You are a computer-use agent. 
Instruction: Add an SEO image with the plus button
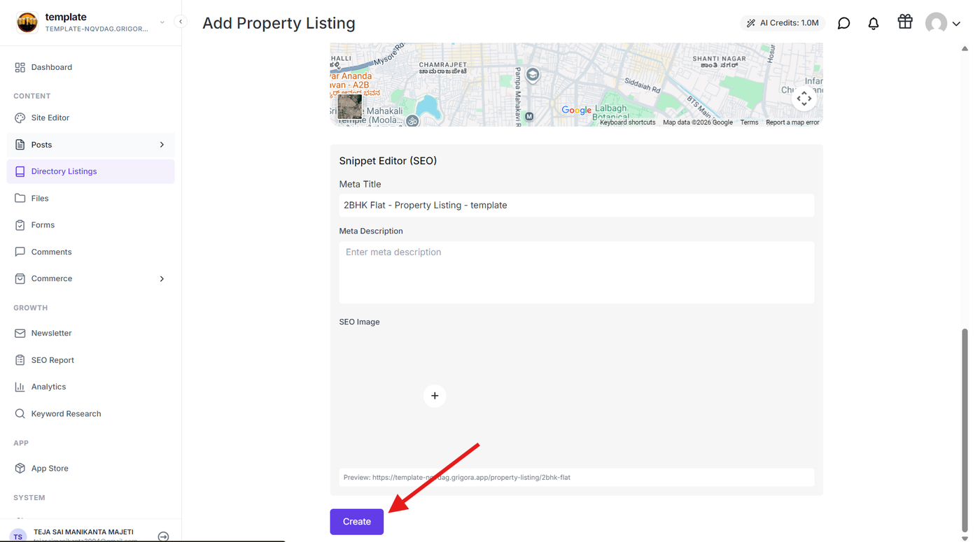point(435,396)
